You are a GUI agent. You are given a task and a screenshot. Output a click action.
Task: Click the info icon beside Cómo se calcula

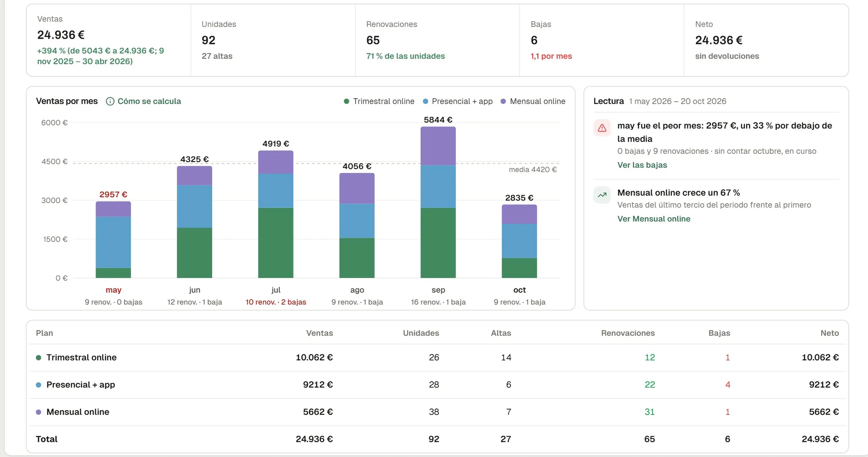110,101
